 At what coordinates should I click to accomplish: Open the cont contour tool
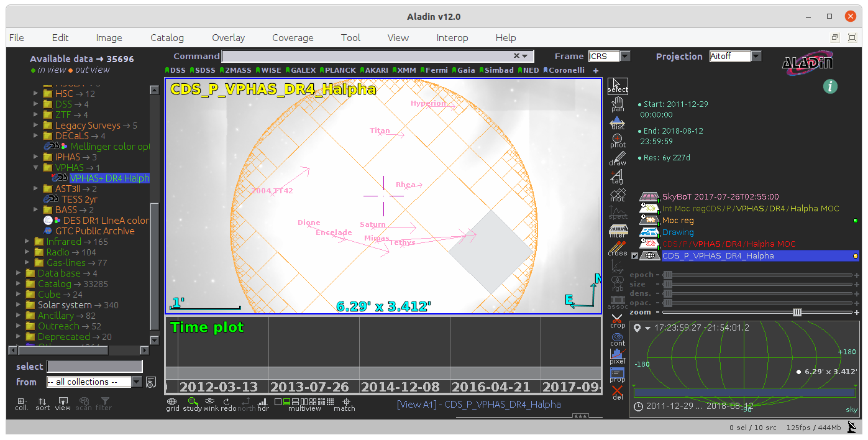pos(618,339)
